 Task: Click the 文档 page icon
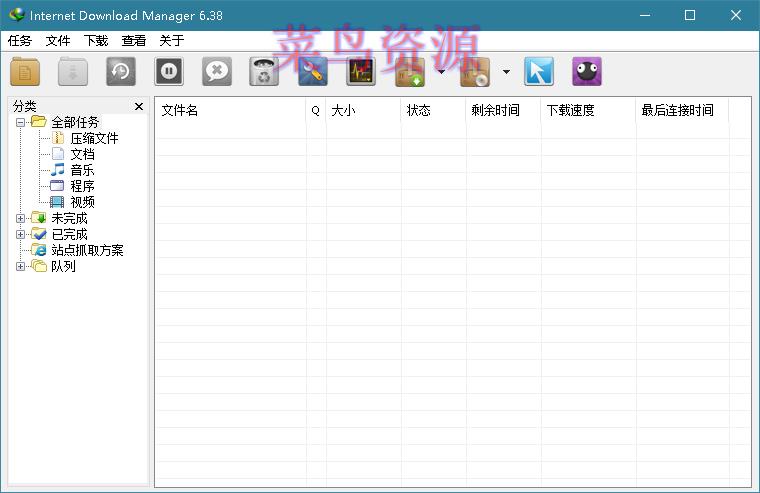tap(58, 154)
